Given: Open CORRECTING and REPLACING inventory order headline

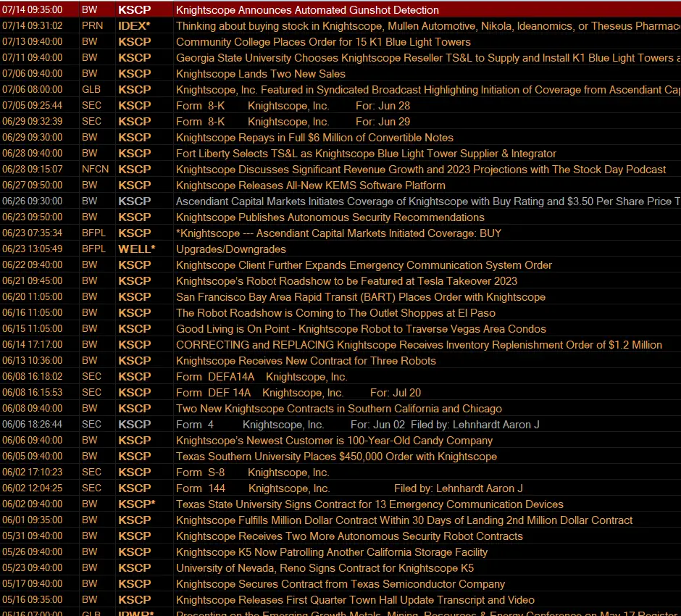Looking at the screenshot, I should 419,345.
